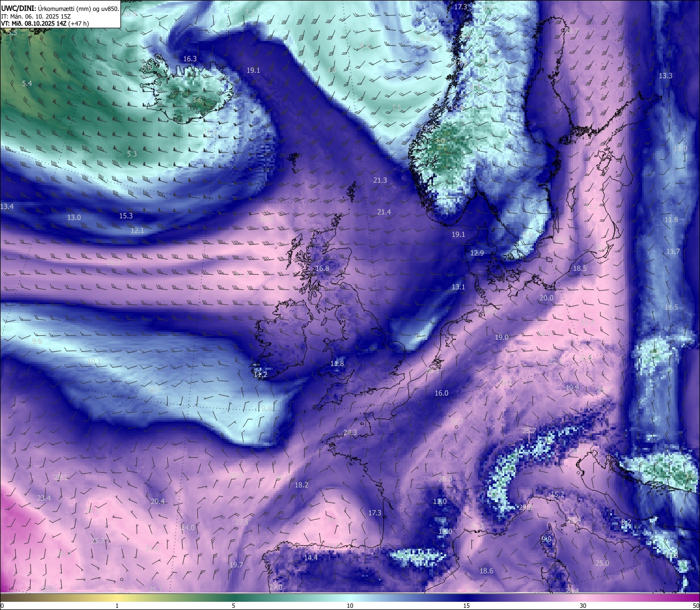
Task: Click the 27.0 value near the bottom
Action: [276, 587]
